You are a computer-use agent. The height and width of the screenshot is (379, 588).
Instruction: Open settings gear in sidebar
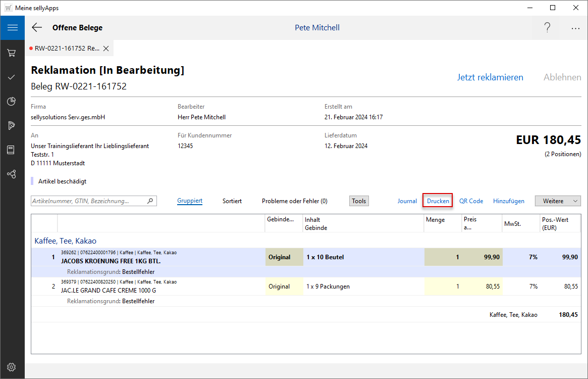point(12,367)
